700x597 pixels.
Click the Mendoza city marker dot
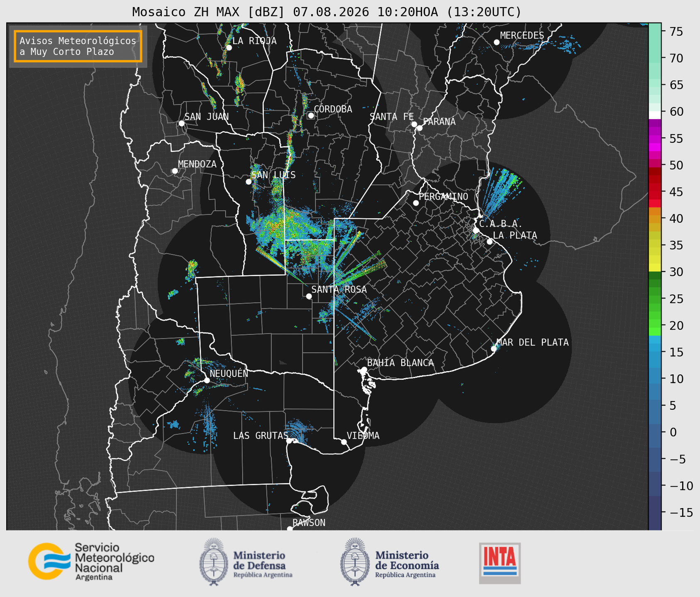click(175, 171)
